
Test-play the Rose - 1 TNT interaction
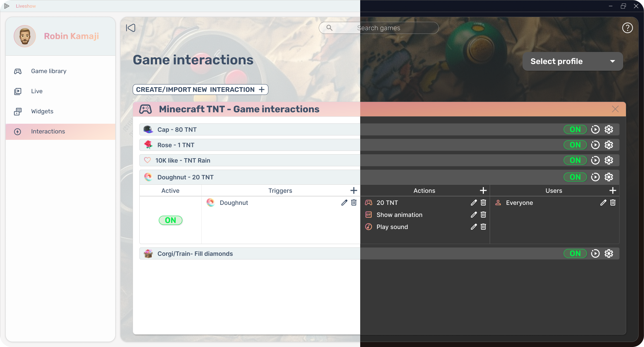coord(595,145)
